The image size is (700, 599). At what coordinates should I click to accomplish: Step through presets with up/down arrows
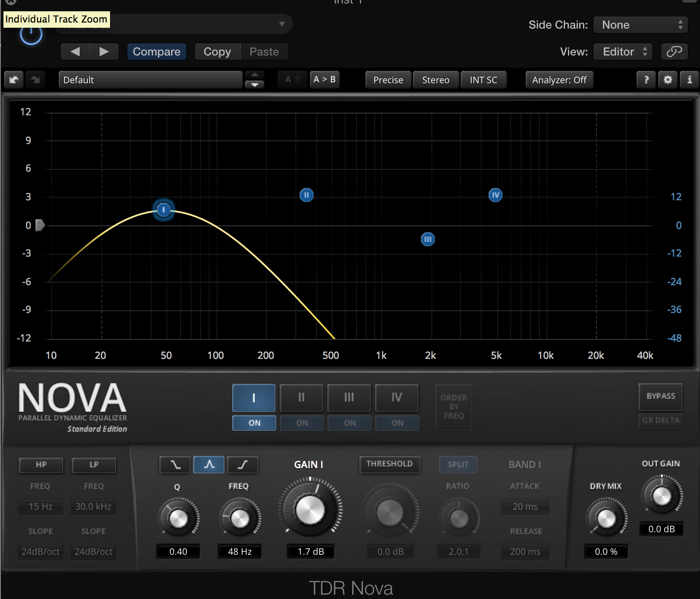pos(255,80)
